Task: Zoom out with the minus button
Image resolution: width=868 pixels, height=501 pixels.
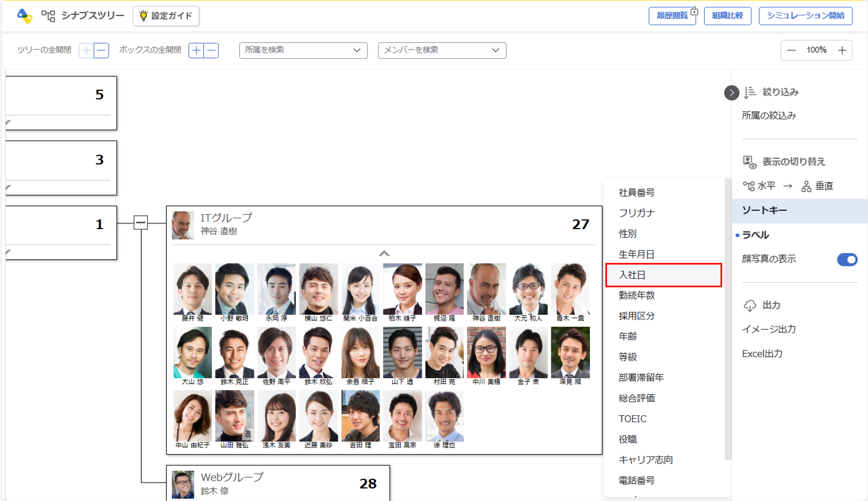Action: pyautogui.click(x=791, y=50)
